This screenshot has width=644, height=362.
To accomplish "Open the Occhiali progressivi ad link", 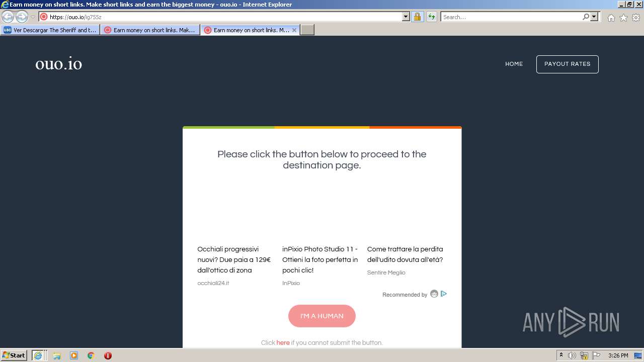I will [x=234, y=259].
